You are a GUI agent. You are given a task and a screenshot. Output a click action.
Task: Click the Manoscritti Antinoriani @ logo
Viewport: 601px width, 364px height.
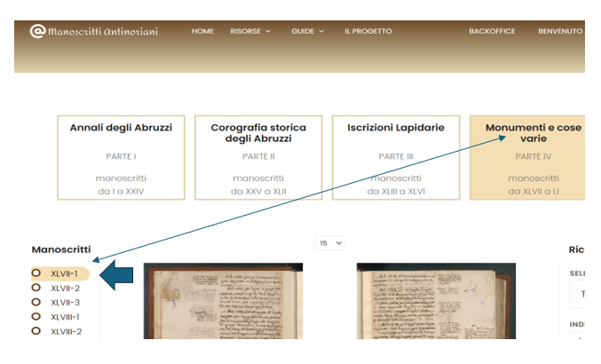[x=94, y=31]
